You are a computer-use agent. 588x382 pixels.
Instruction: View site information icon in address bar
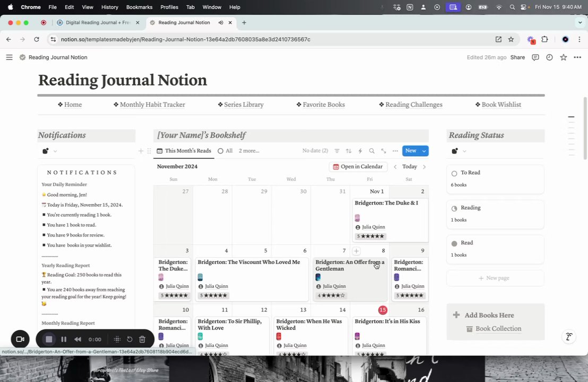pos(53,39)
